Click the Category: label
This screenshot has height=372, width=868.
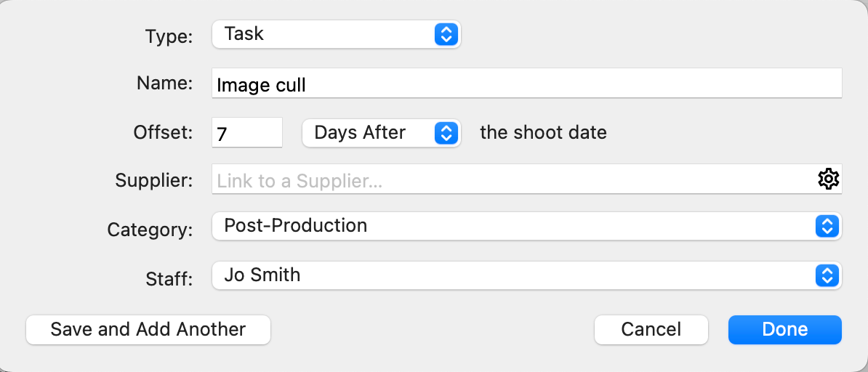click(x=150, y=230)
